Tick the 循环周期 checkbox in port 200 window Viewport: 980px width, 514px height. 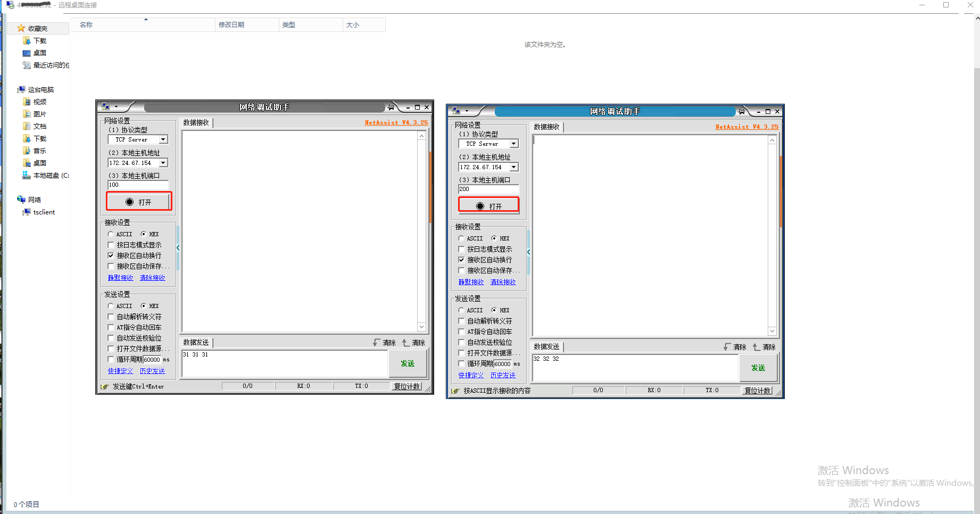461,363
